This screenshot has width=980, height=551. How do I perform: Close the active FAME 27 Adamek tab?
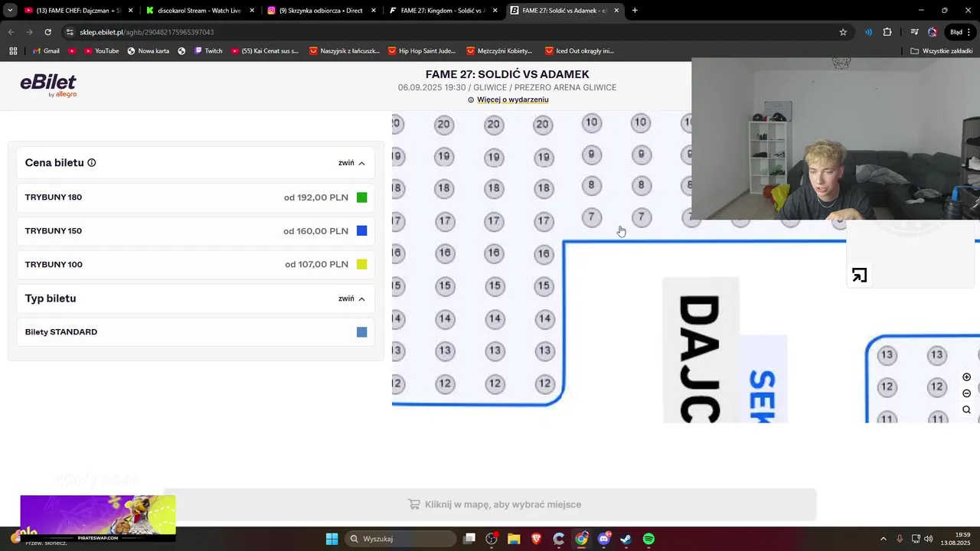coord(616,11)
